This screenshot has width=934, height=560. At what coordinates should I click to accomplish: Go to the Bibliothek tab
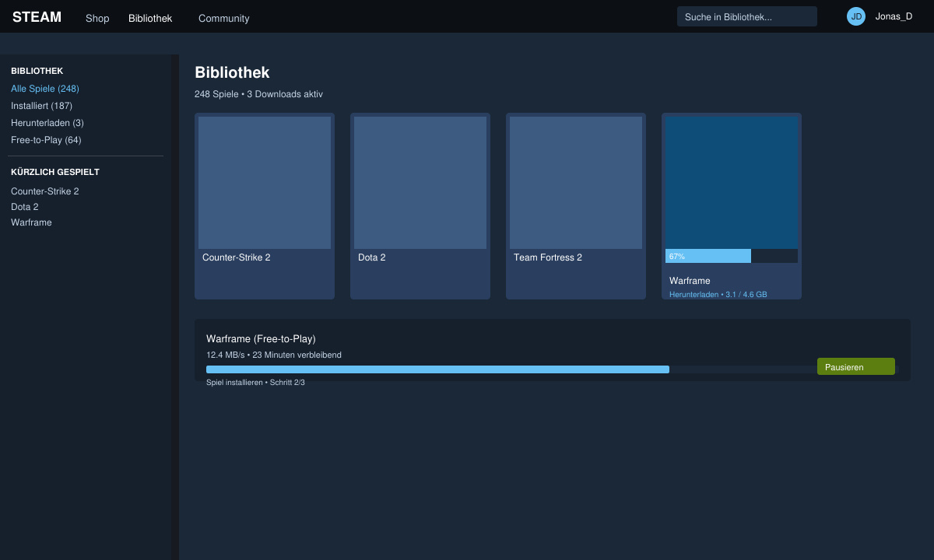(x=150, y=18)
